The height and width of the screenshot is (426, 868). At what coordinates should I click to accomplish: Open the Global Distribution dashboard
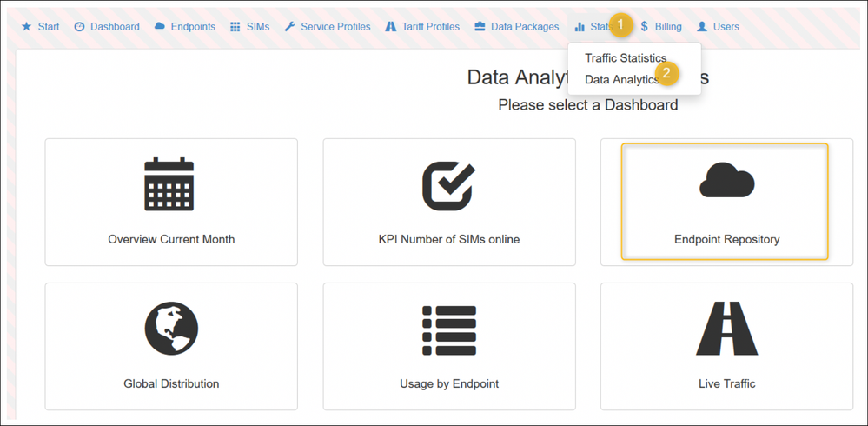pos(171,346)
